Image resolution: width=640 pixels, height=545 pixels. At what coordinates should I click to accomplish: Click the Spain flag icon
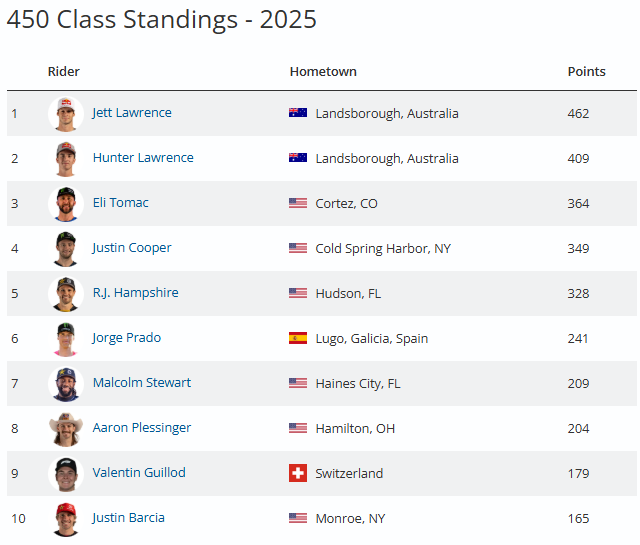click(x=298, y=339)
